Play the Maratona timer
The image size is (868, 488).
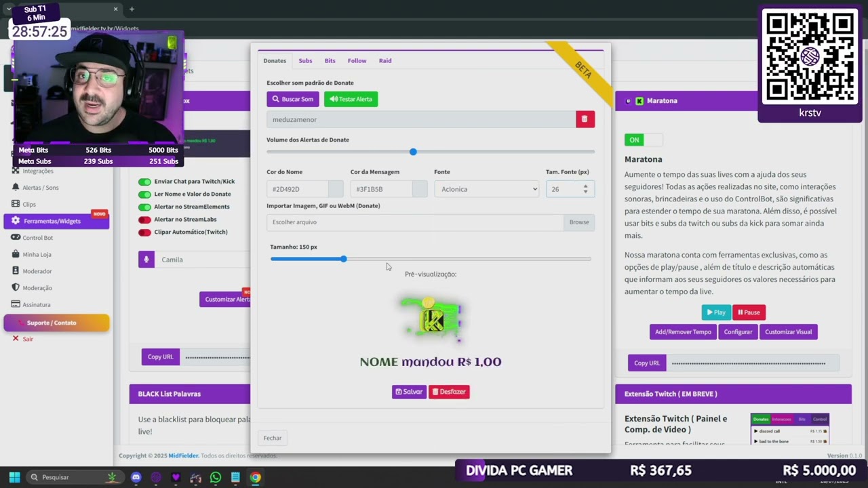[x=716, y=312]
